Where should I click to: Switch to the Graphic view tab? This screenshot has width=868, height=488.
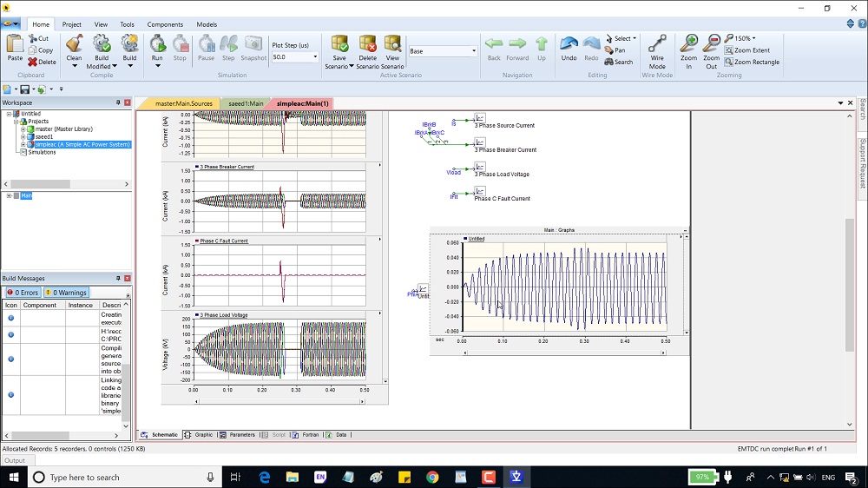[199, 435]
